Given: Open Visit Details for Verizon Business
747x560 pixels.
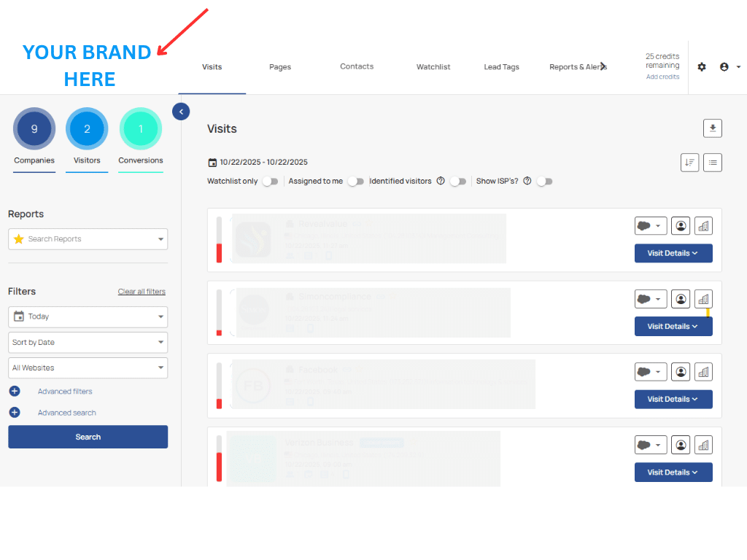Looking at the screenshot, I should click(673, 472).
